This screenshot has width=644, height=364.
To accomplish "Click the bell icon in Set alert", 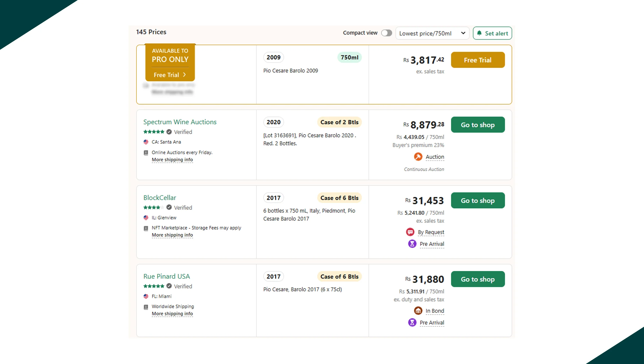I will [479, 33].
